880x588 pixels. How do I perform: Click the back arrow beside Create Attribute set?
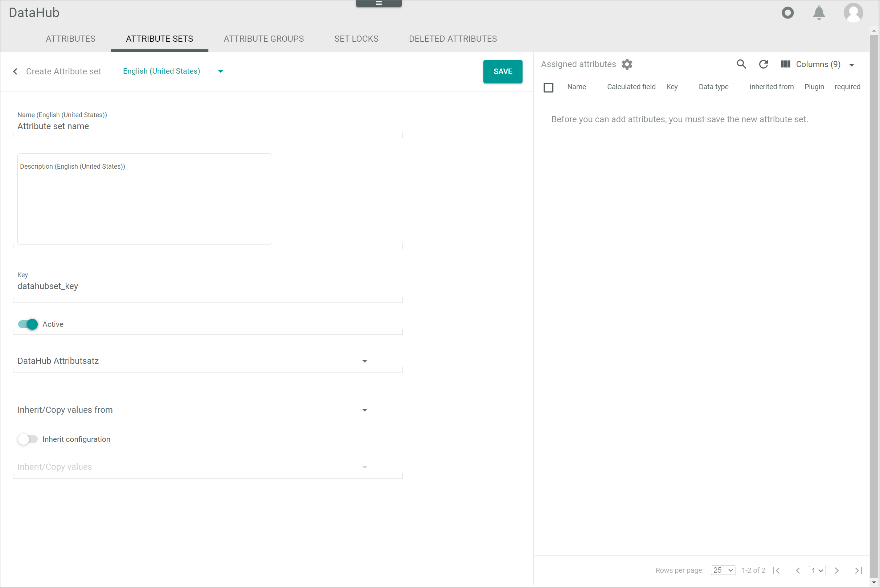[15, 71]
